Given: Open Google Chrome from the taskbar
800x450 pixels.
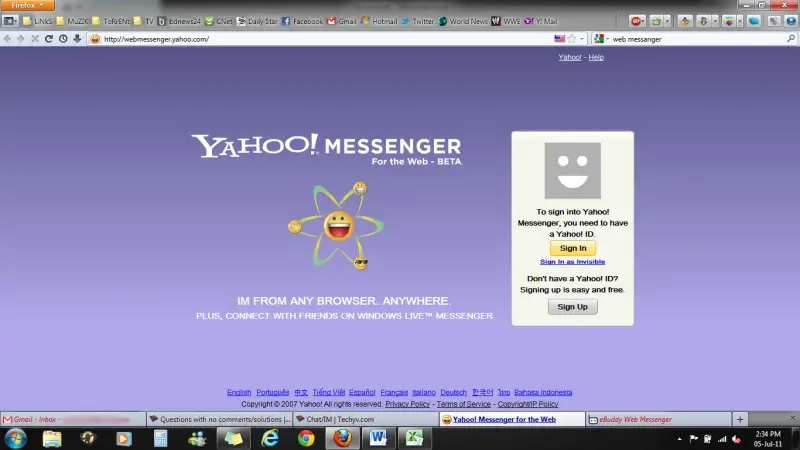Looking at the screenshot, I should [x=306, y=438].
